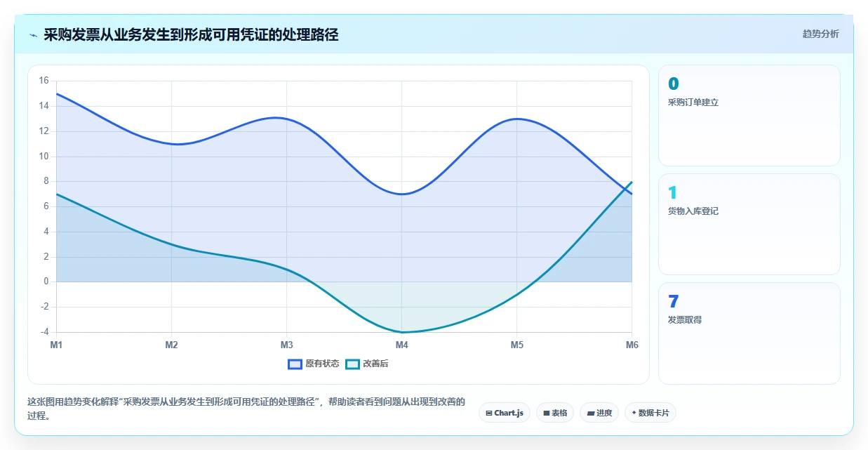Viewport: 868px width, 450px height.
Task: Click the 原有状态 line start point at M1
Action: pos(56,93)
